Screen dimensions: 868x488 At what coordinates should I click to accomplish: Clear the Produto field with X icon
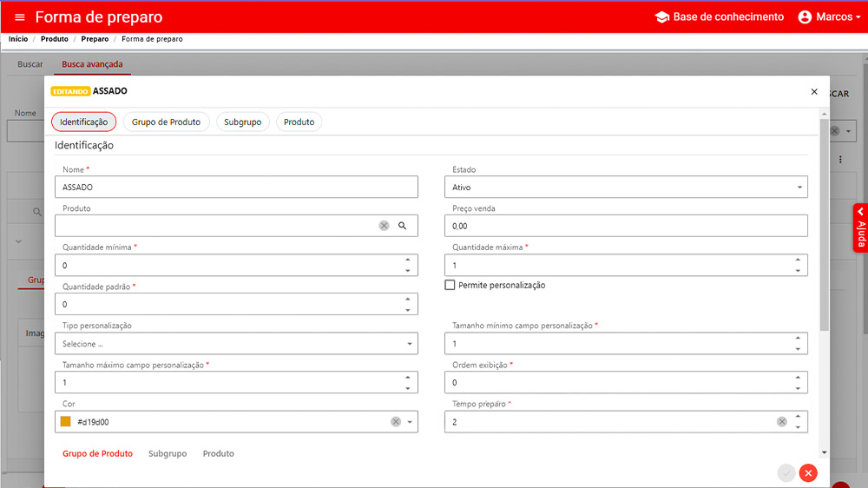pos(384,226)
